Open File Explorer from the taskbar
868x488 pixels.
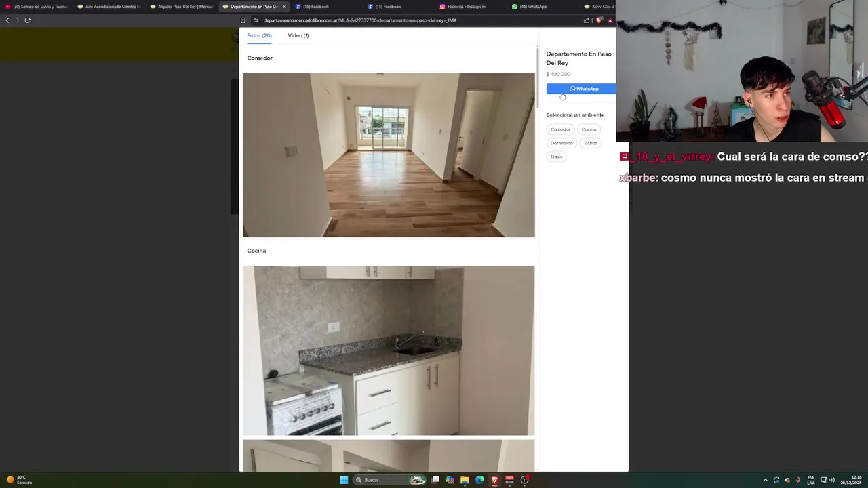pos(465,480)
